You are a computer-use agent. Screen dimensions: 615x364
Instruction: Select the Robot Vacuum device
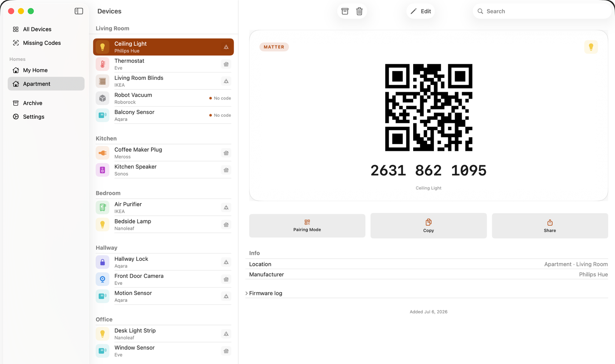pos(163,98)
